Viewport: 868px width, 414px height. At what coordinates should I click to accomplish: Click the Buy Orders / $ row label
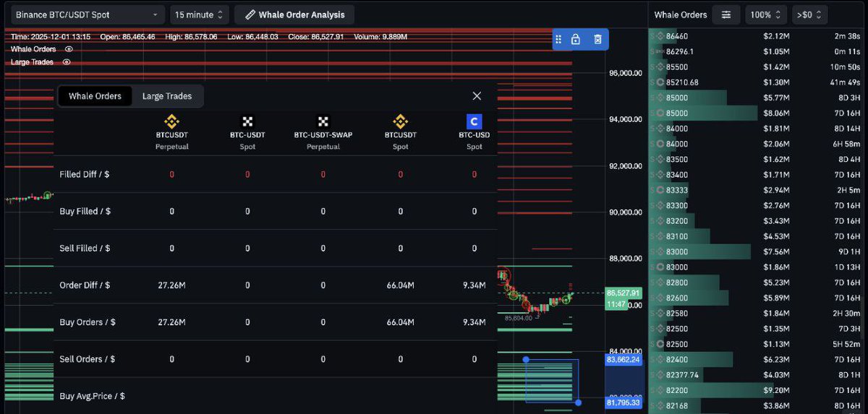pyautogui.click(x=88, y=322)
